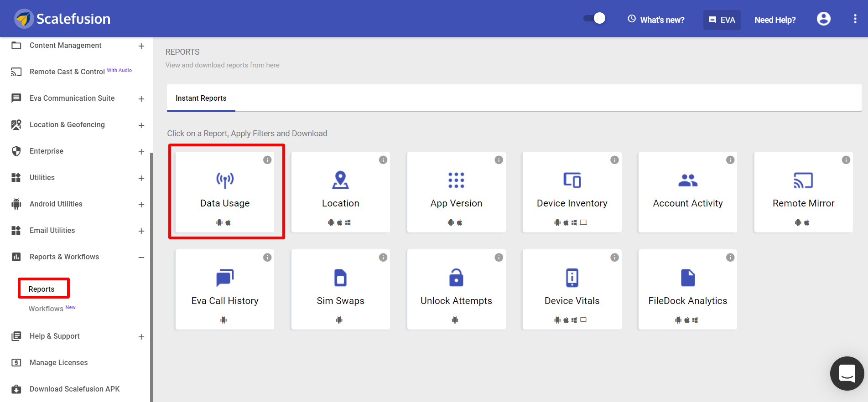Open the Unlock Attempts report
The height and width of the screenshot is (402, 868).
(x=457, y=289)
